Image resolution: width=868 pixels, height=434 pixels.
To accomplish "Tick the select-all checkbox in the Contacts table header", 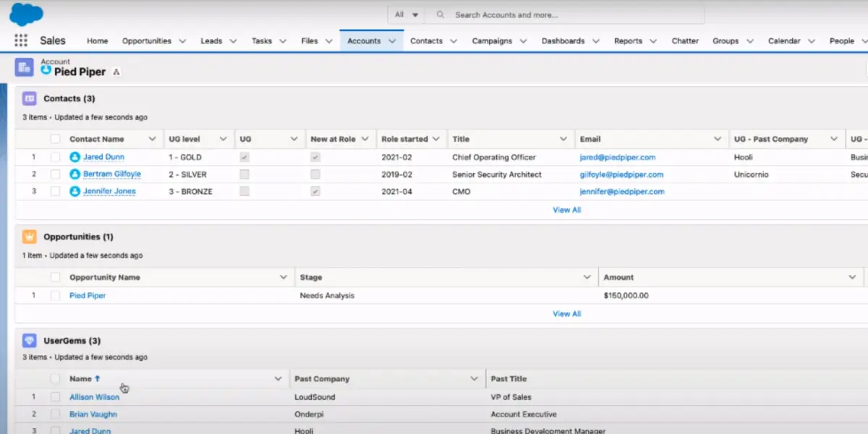I will pos(56,139).
